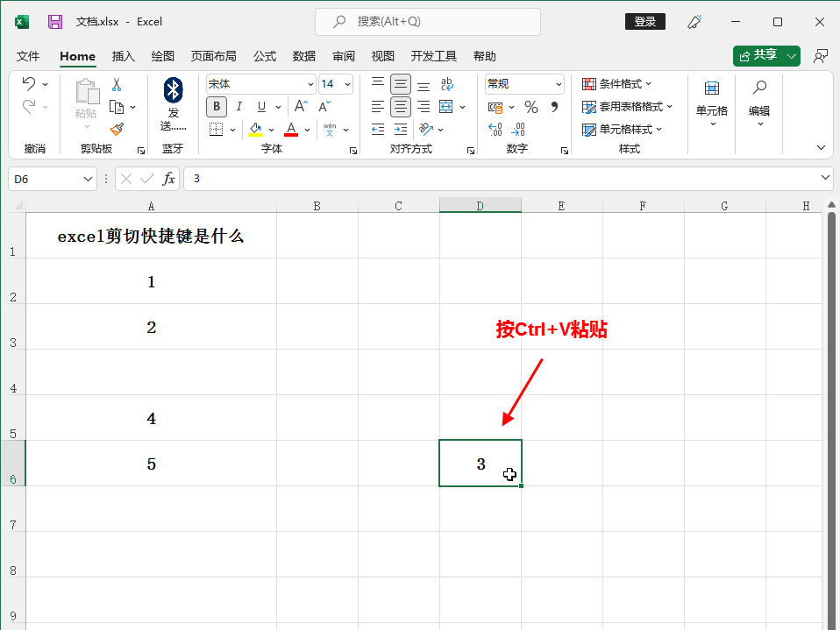The width and height of the screenshot is (840, 630).
Task: Apply yellow fill color bucket
Action: 255,129
